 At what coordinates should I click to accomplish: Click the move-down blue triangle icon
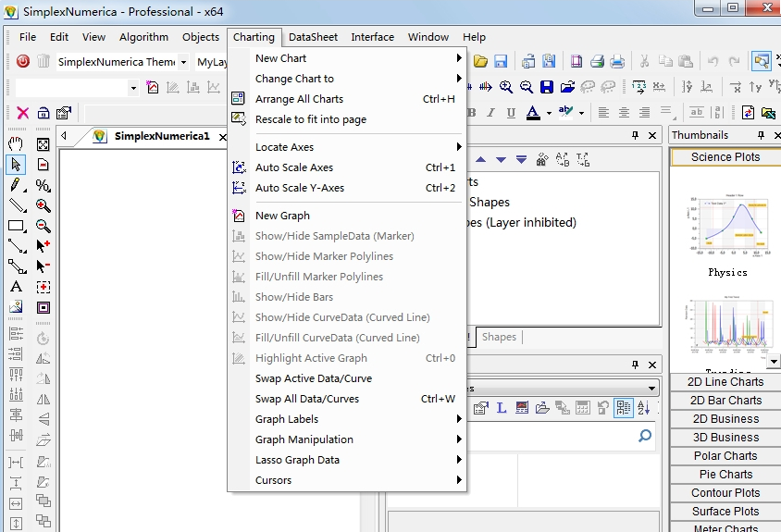(x=501, y=160)
